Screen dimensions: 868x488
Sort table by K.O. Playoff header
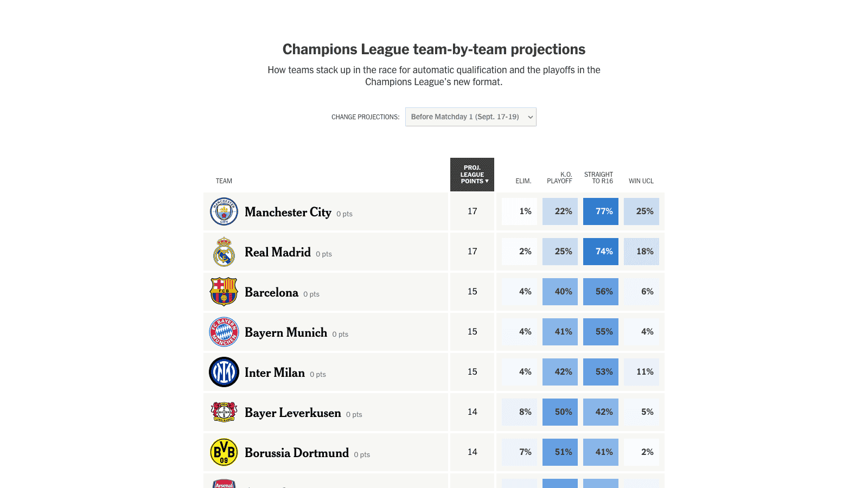coord(559,178)
